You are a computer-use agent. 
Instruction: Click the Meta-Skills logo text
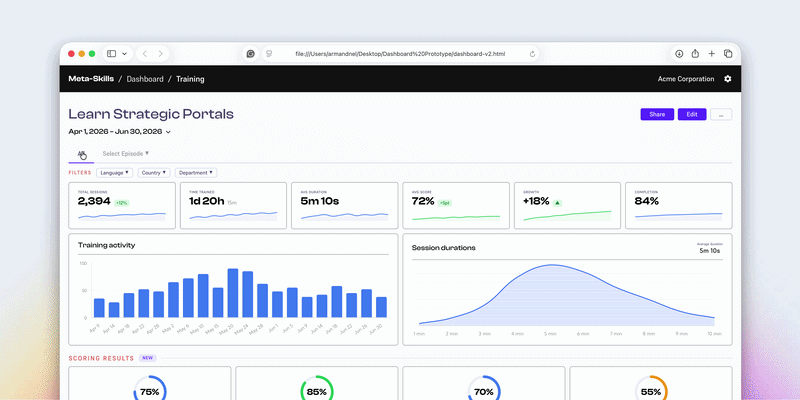pyautogui.click(x=91, y=79)
